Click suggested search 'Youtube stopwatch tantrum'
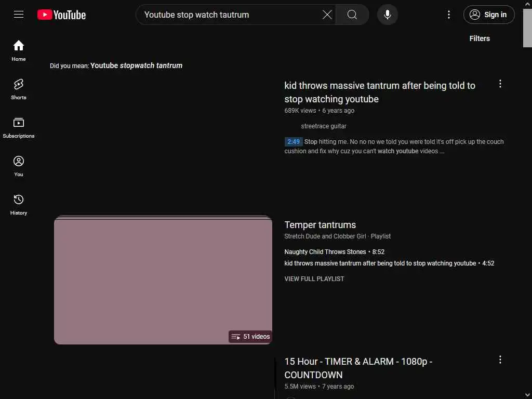The image size is (532, 399). tap(137, 65)
